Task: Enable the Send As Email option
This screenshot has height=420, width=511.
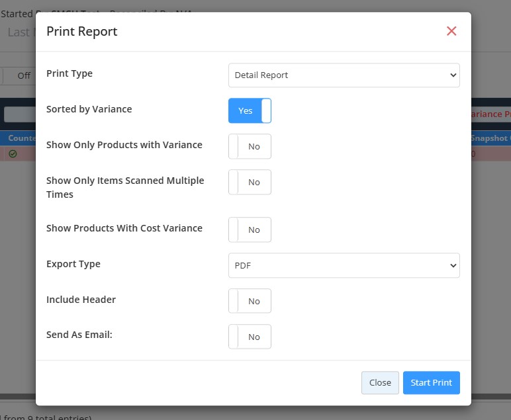Action: [x=250, y=337]
